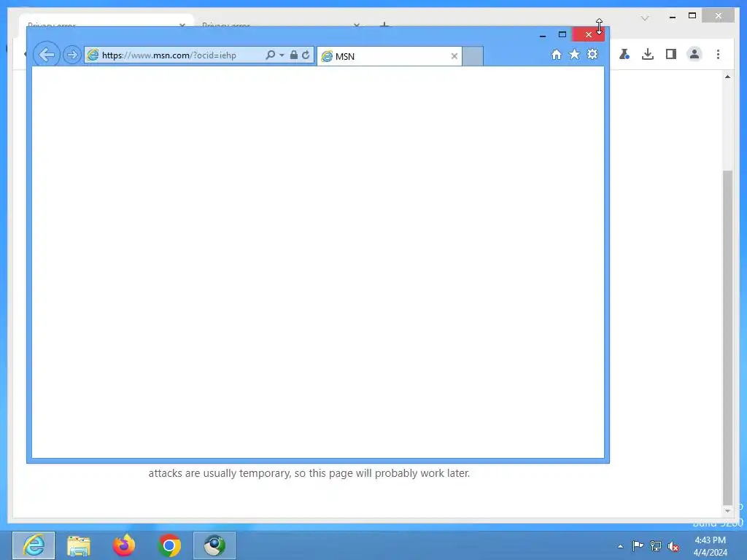This screenshot has width=747, height=560.
Task: Go to Internet Explorer home page
Action: (x=557, y=54)
